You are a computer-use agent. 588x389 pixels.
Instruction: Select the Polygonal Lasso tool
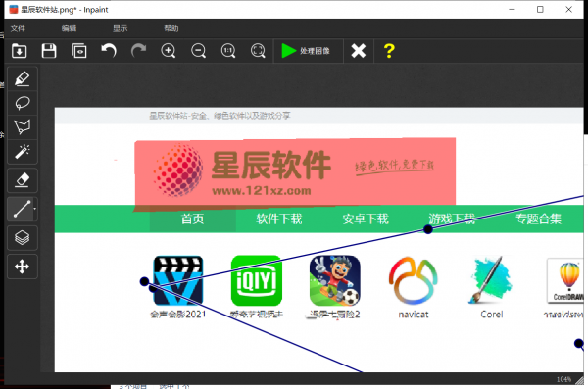[23, 127]
